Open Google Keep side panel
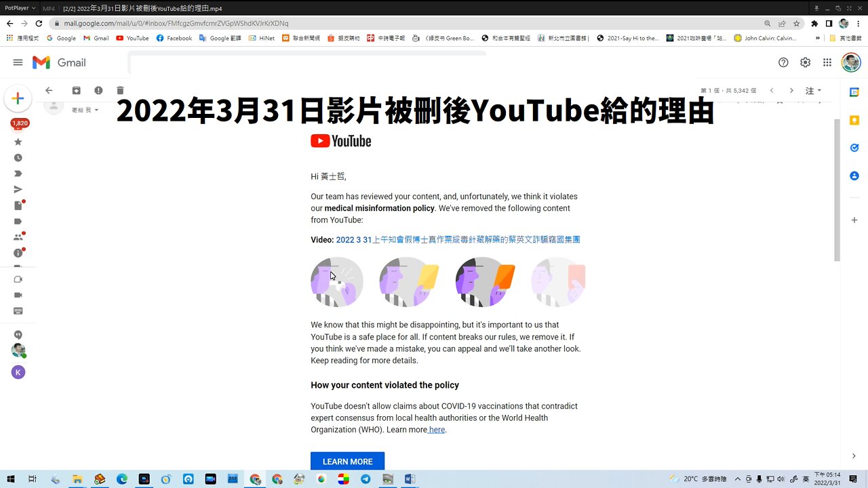Image resolution: width=868 pixels, height=488 pixels. 854,120
